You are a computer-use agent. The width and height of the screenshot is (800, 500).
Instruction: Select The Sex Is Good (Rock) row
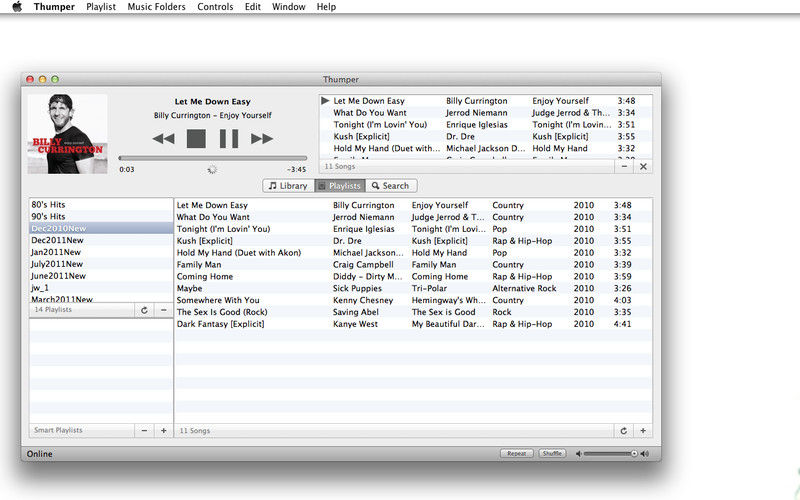click(413, 312)
